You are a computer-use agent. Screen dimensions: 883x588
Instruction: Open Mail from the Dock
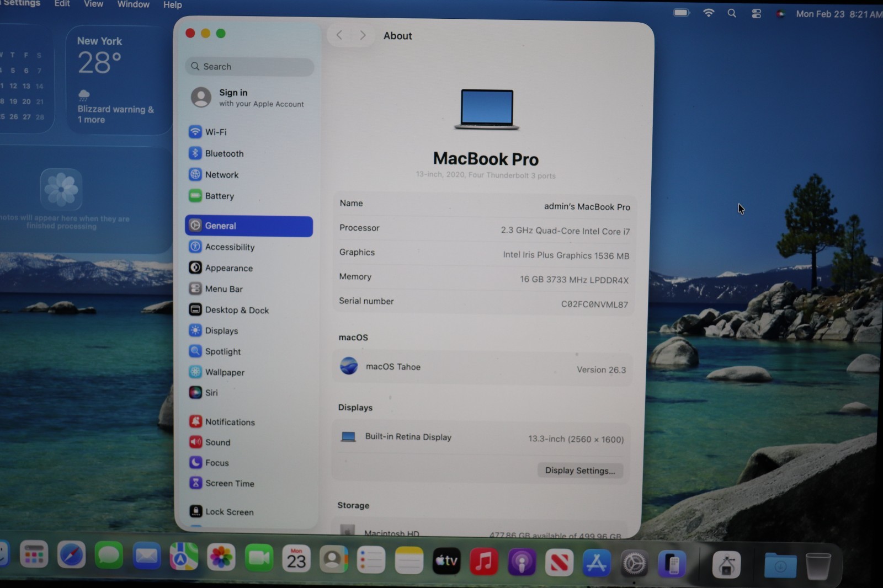[146, 555]
